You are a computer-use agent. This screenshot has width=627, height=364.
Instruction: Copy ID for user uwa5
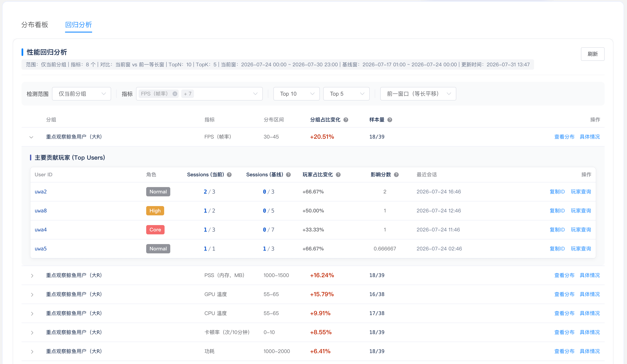point(557,249)
